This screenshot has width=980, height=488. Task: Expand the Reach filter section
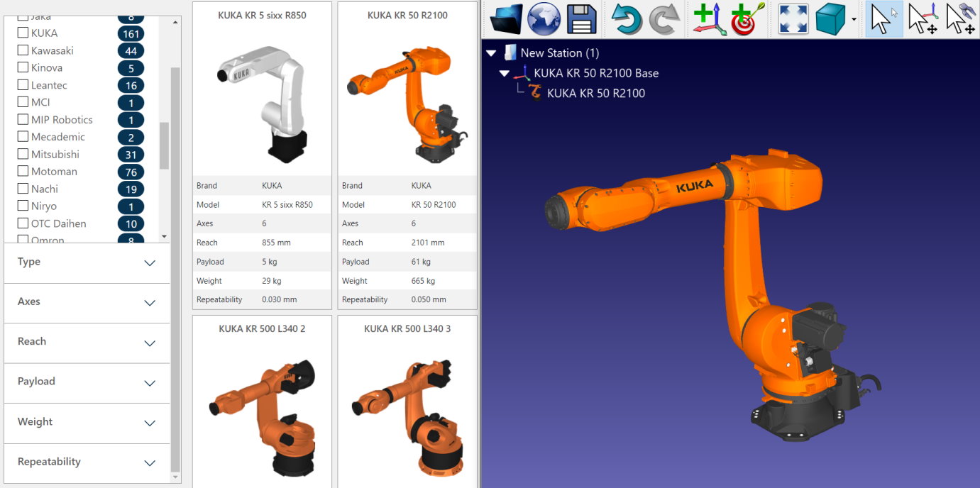87,342
